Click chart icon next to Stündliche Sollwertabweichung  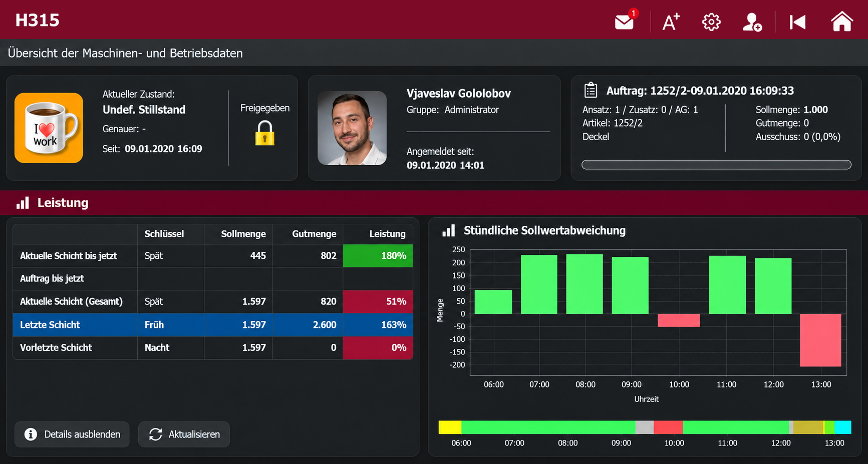[449, 230]
